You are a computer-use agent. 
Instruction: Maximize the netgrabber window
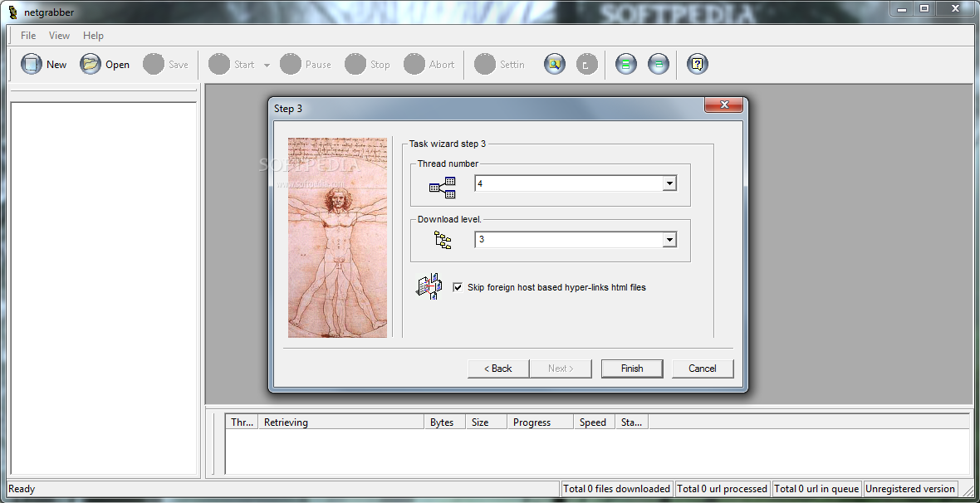[x=924, y=9]
